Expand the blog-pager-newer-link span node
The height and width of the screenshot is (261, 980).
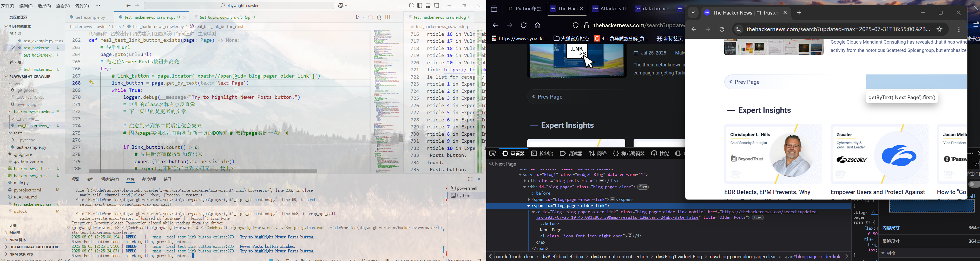[x=529, y=200]
